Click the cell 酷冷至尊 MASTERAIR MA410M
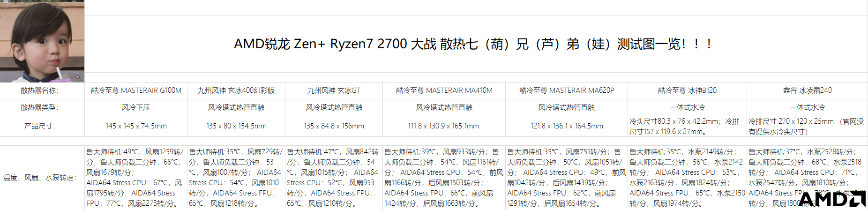The width and height of the screenshot is (868, 210). pyautogui.click(x=444, y=90)
